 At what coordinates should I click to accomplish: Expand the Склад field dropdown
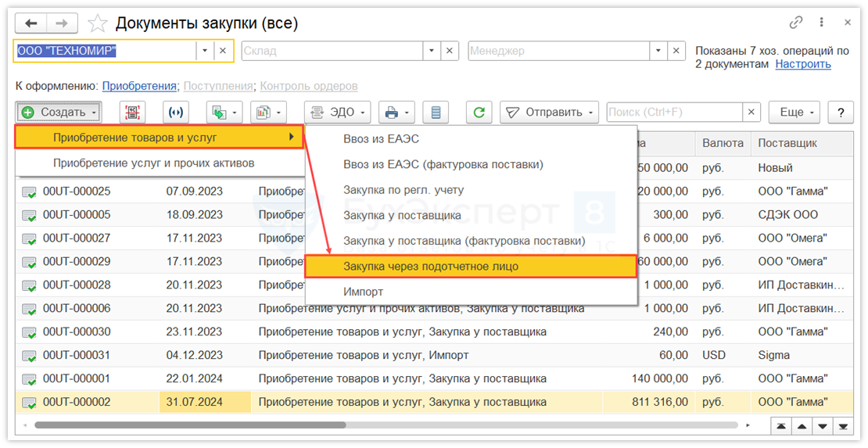pyautogui.click(x=432, y=51)
